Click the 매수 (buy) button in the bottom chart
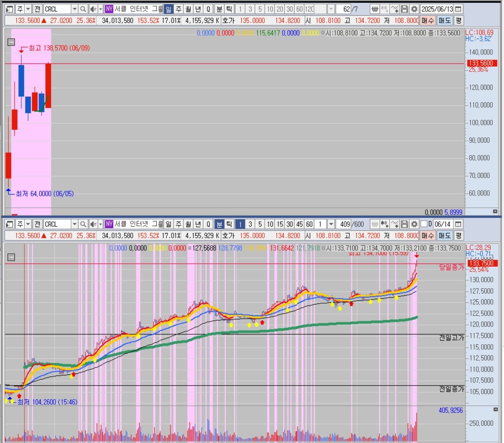The height and width of the screenshot is (443, 504). tap(428, 236)
